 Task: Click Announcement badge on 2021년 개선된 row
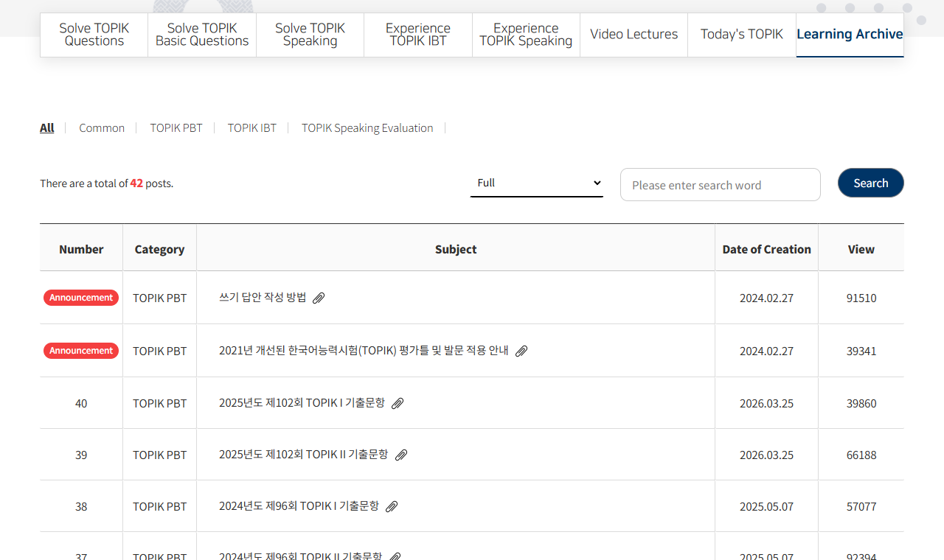(81, 351)
